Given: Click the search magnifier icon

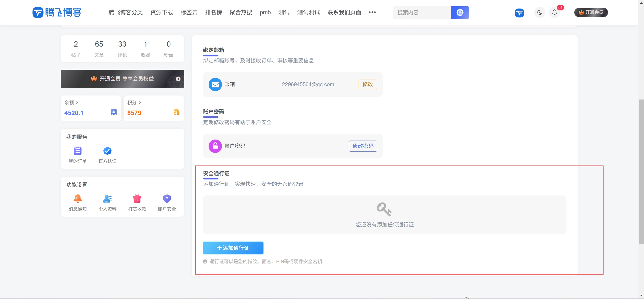Looking at the screenshot, I should pos(460,12).
